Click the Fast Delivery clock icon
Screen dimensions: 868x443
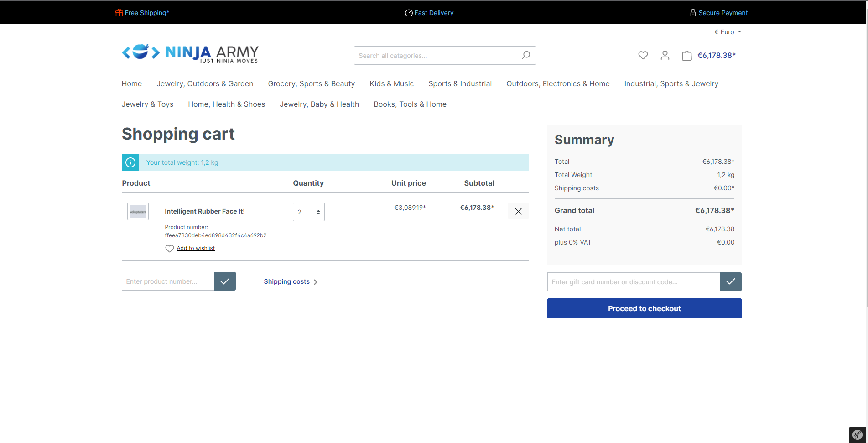(x=409, y=13)
